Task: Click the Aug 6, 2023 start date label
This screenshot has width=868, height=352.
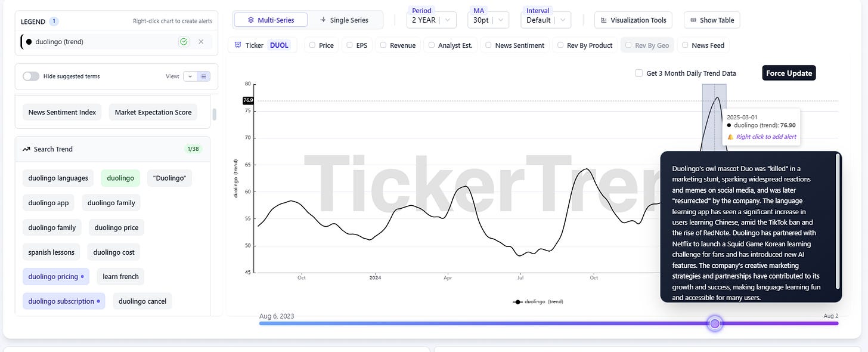Action: click(x=277, y=316)
